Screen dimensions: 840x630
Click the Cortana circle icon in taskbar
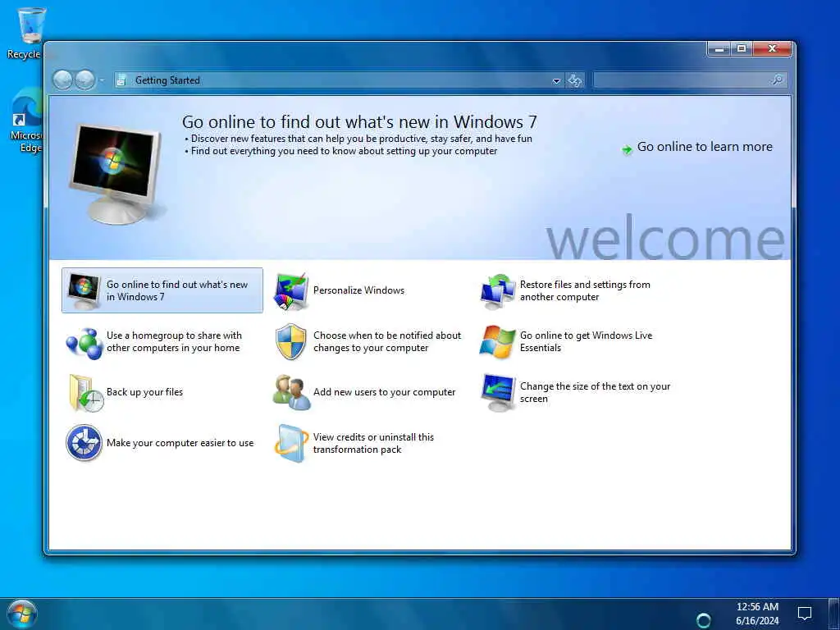click(703, 620)
